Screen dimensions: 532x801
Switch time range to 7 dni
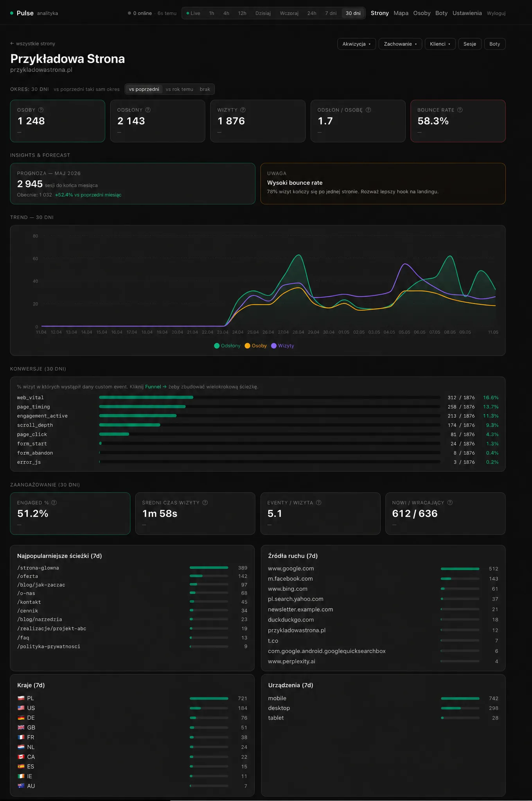(x=331, y=13)
